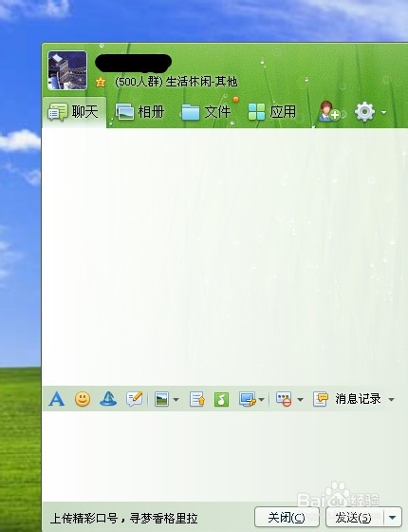Expand the 消息记录 dropdown arrow
Viewport: 408px width, 532px height.
coord(391,400)
